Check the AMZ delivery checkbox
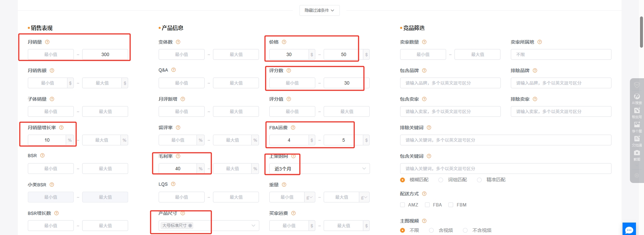644x235 pixels. tap(402, 205)
